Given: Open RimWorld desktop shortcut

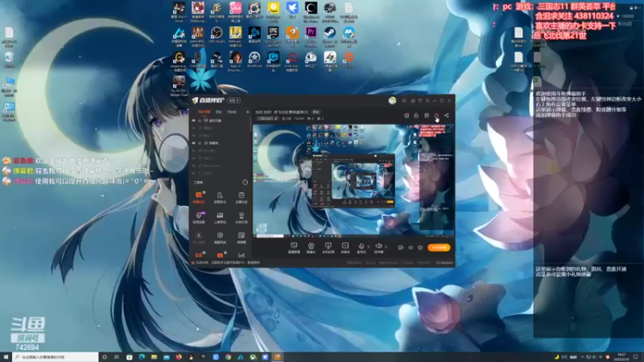Looking at the screenshot, I should tap(254, 60).
